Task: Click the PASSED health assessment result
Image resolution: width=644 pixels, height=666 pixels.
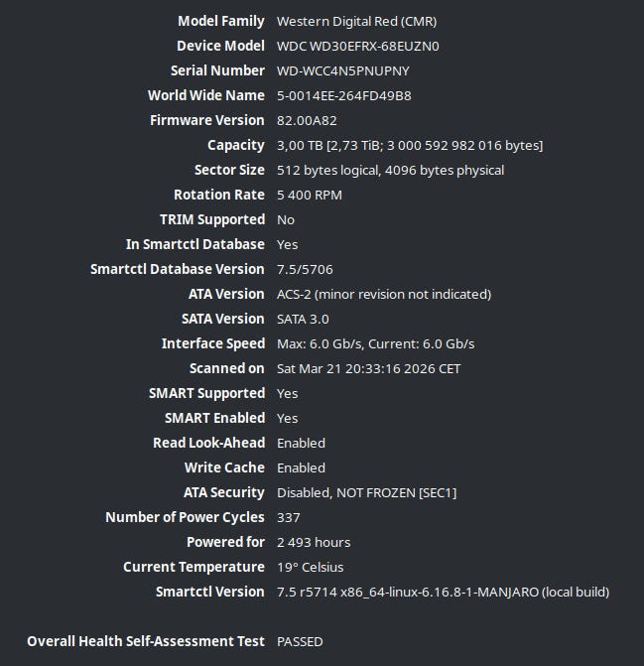Action: point(300,641)
